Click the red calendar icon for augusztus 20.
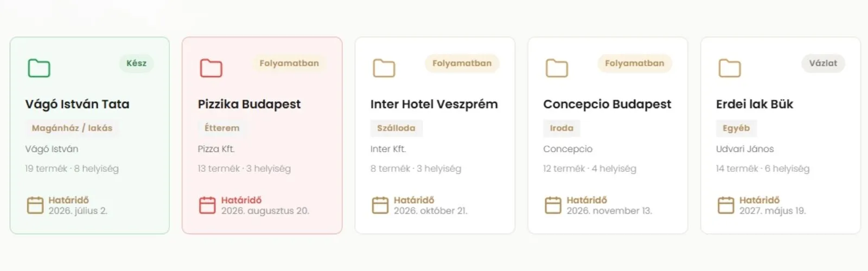The width and height of the screenshot is (868, 271). 208,205
